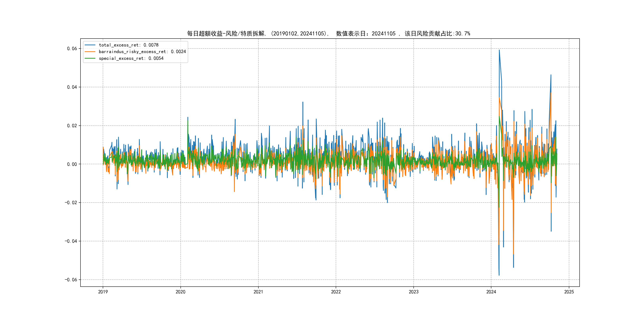This screenshot has height=322, width=644.
Task: Click the green special_excess_ret legend line
Action: click(90, 58)
